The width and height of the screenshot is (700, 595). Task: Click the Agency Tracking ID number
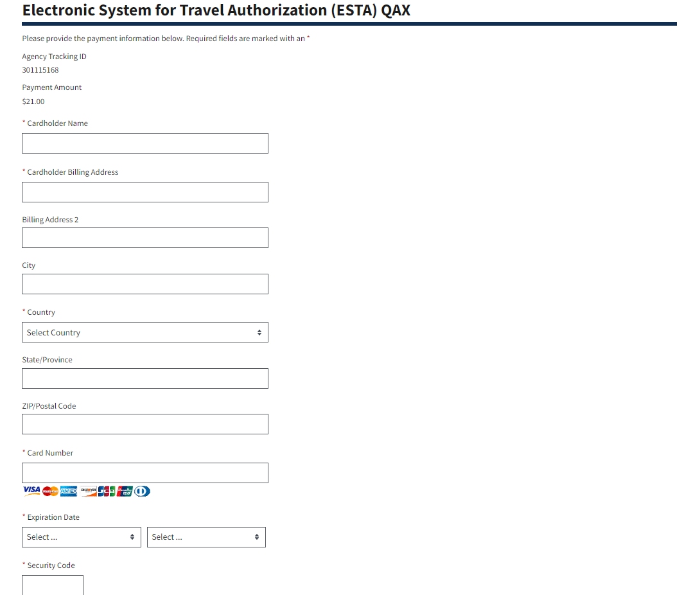pos(40,70)
